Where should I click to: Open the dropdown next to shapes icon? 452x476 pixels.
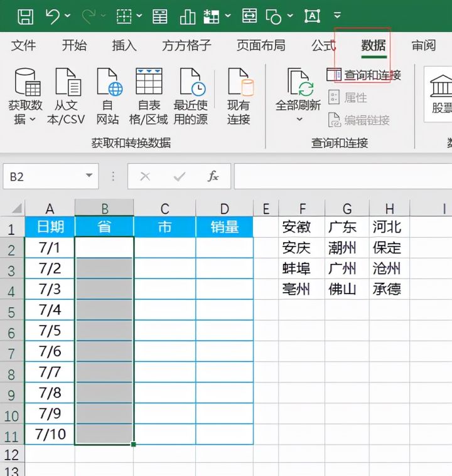[x=290, y=15]
